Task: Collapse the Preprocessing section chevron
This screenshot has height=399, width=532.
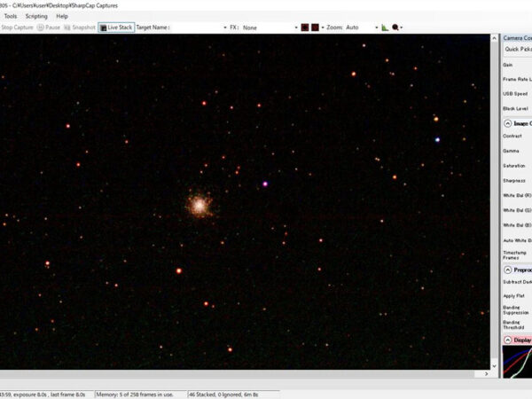Action: [507, 269]
